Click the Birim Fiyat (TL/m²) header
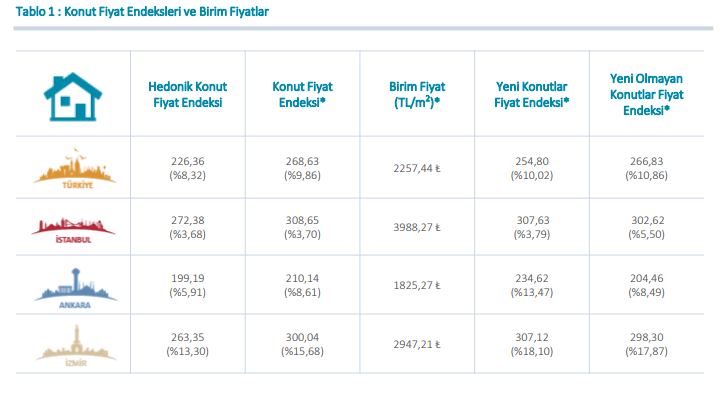 tap(417, 94)
